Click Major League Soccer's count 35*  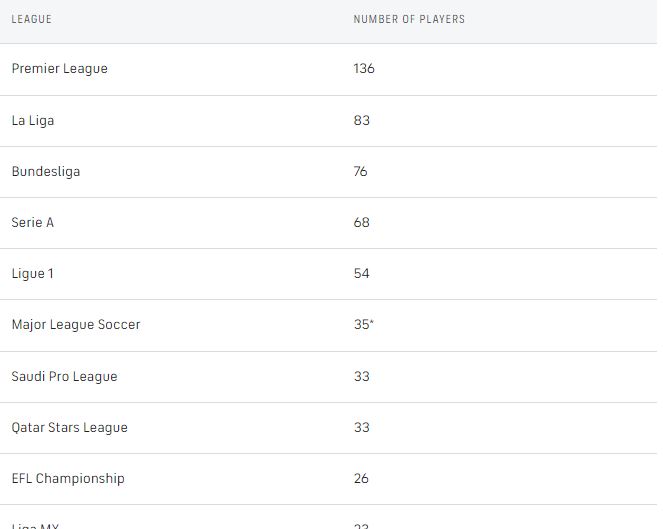point(364,324)
